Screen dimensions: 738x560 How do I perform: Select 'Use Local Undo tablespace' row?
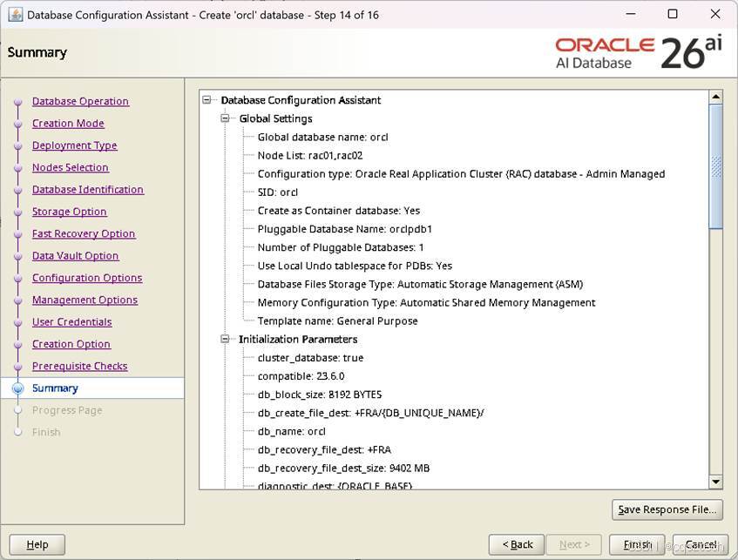[x=355, y=266]
